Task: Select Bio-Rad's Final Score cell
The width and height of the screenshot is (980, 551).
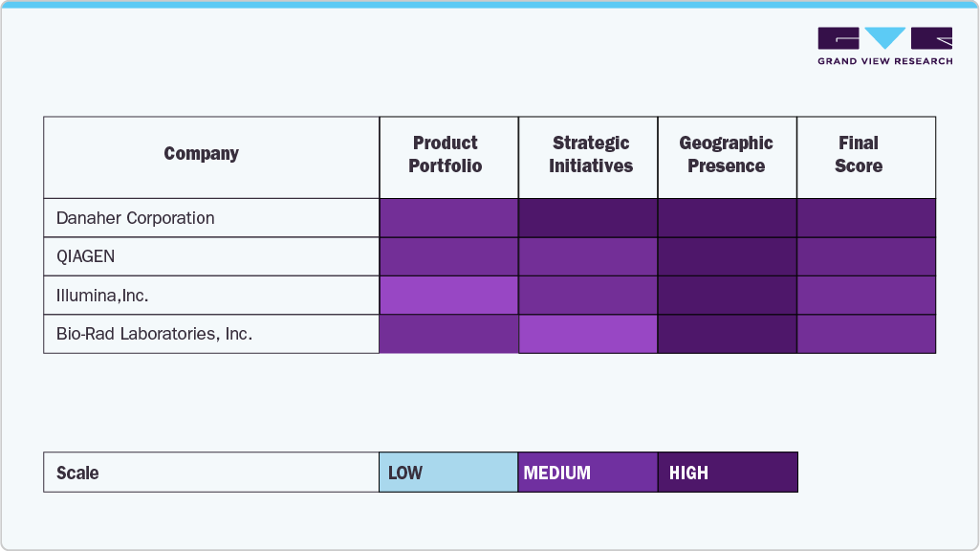Action: pyautogui.click(x=866, y=334)
